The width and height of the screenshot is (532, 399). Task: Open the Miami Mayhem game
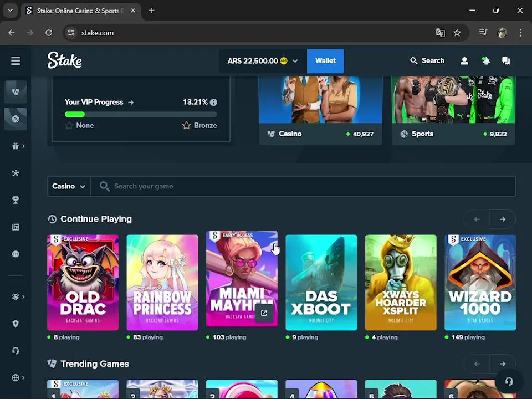[242, 279]
